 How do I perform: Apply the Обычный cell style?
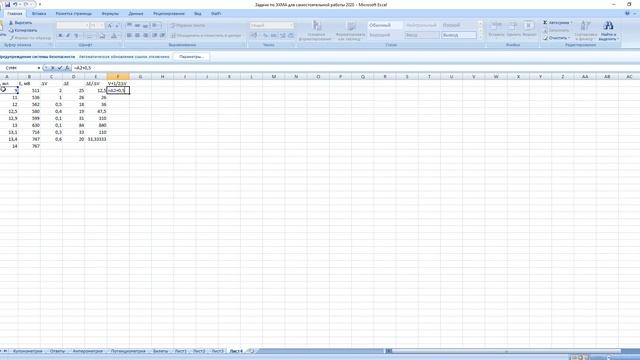[x=384, y=25]
